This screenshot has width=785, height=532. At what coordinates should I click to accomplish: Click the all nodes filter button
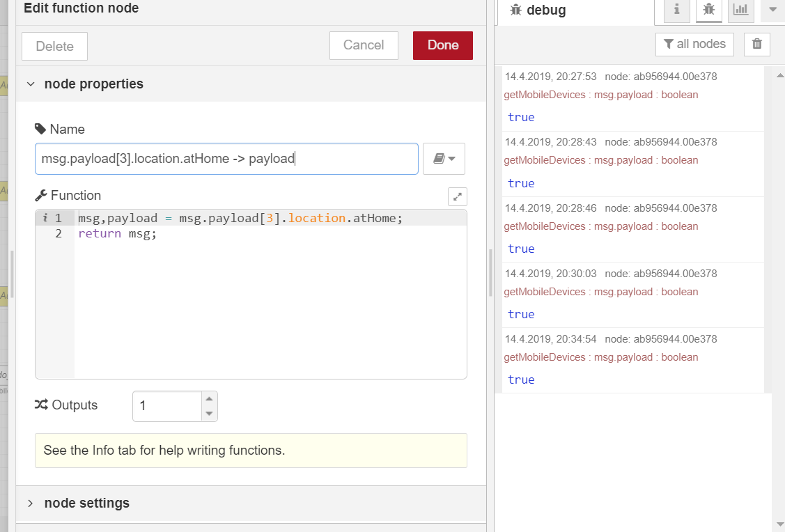coord(694,44)
